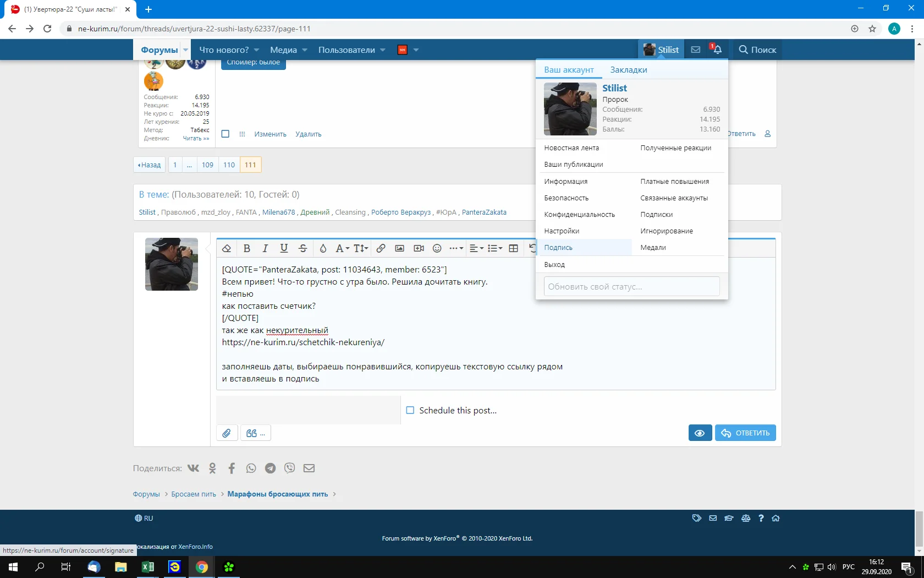Open the list type dropdown
This screenshot has width=924, height=578.
tap(495, 248)
